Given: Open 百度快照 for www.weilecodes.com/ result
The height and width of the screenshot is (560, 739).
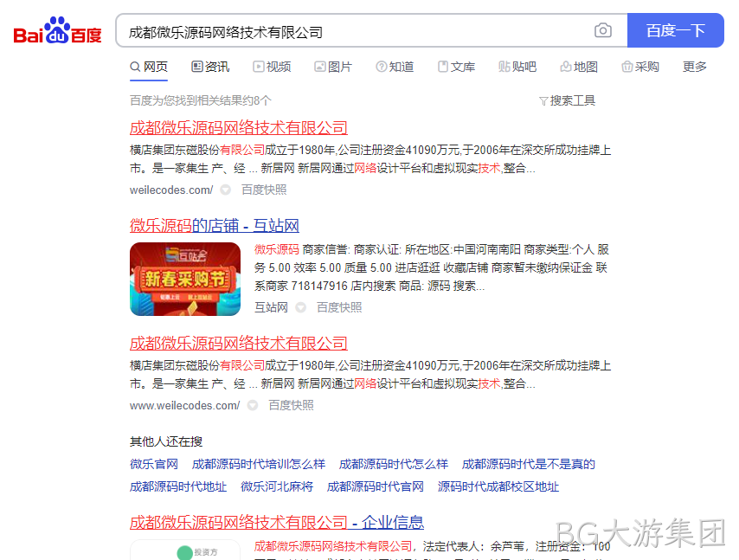Looking at the screenshot, I should (291, 405).
